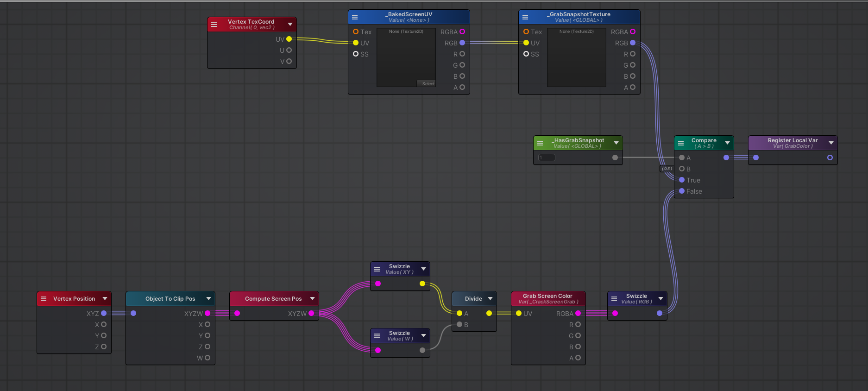
Task: Click the Compare node B input port
Action: (x=682, y=169)
